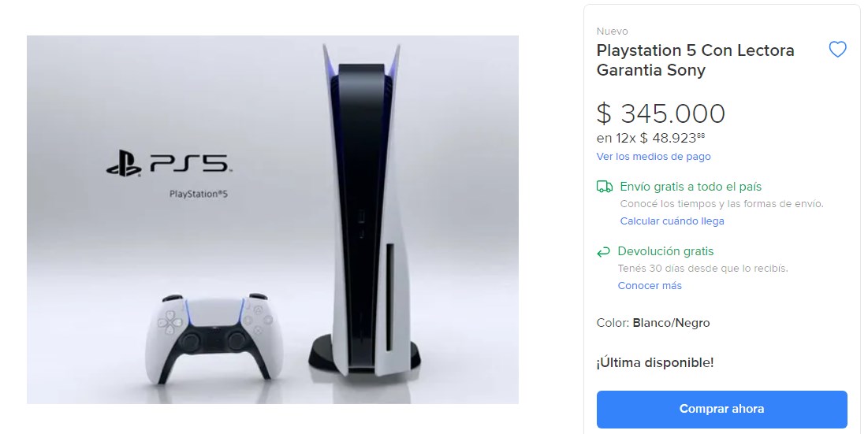Click the green shipping truck icon

point(604,187)
